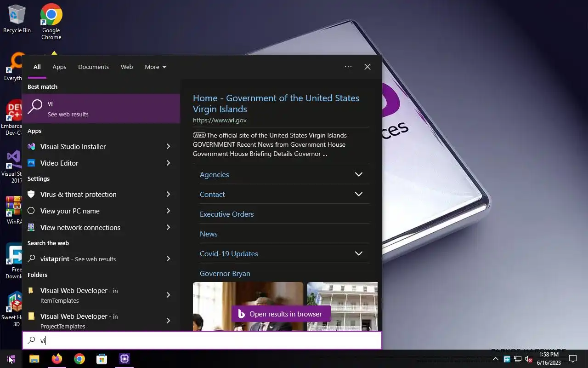Click the muted volume tray icon

click(x=528, y=359)
